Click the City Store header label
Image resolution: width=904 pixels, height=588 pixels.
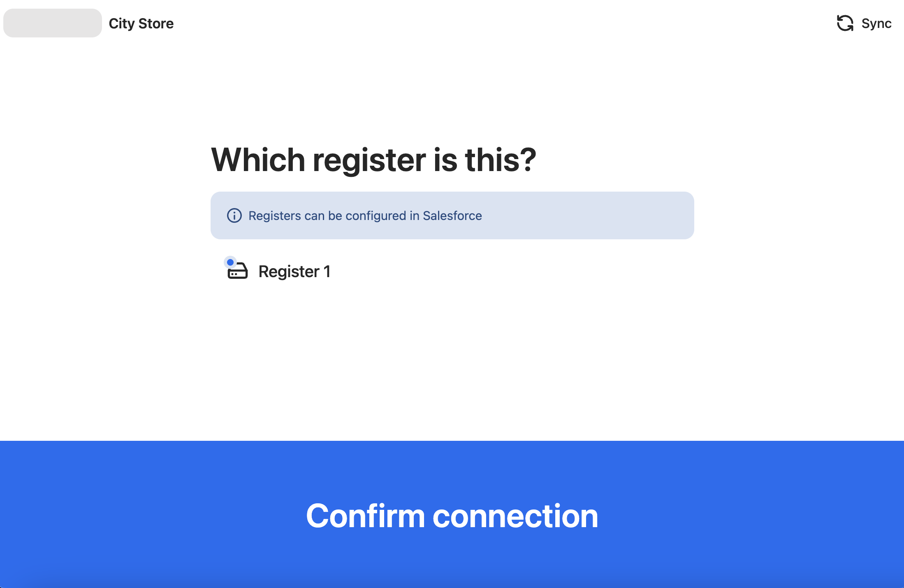141,23
